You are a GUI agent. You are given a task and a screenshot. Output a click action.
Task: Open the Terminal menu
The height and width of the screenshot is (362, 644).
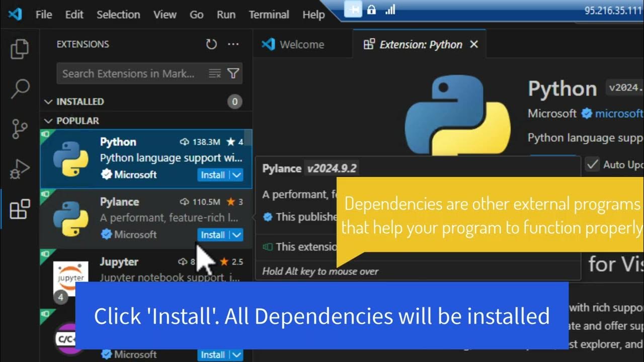pyautogui.click(x=269, y=15)
